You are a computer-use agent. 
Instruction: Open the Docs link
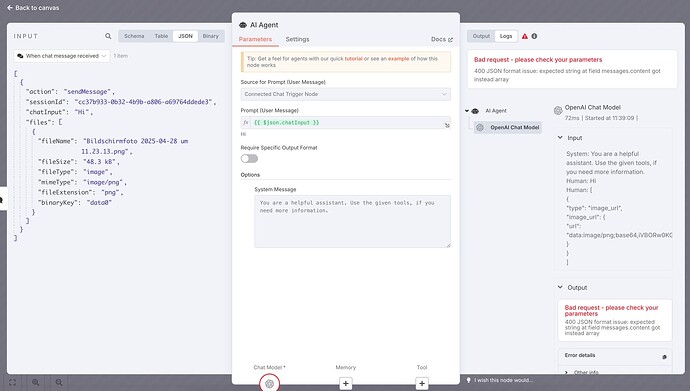441,39
